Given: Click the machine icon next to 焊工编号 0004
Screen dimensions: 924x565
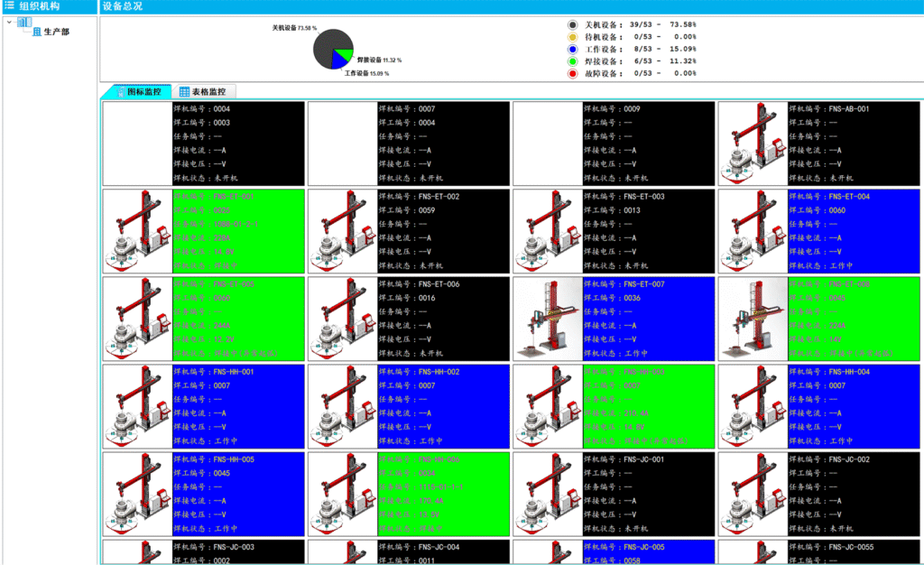Looking at the screenshot, I should 343,144.
